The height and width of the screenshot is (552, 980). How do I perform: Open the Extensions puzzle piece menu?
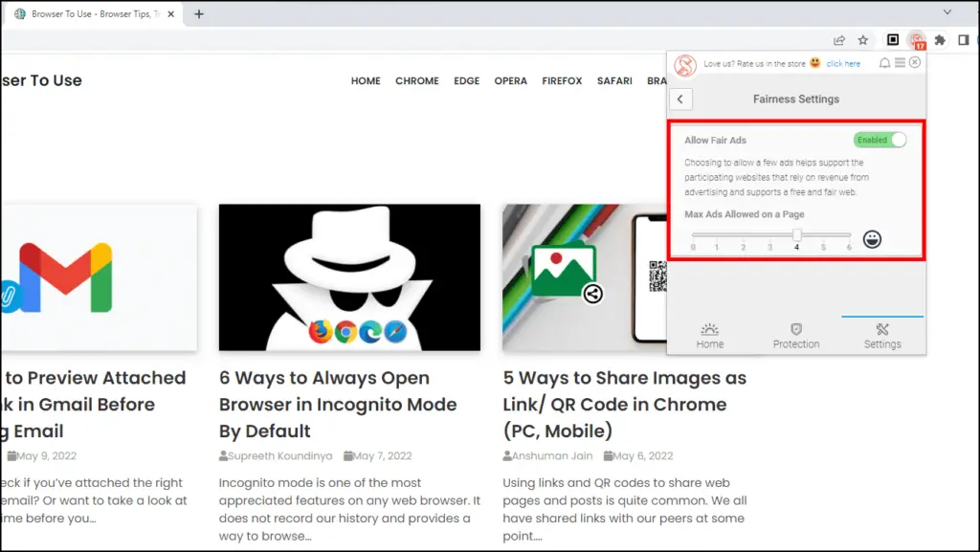coord(940,40)
